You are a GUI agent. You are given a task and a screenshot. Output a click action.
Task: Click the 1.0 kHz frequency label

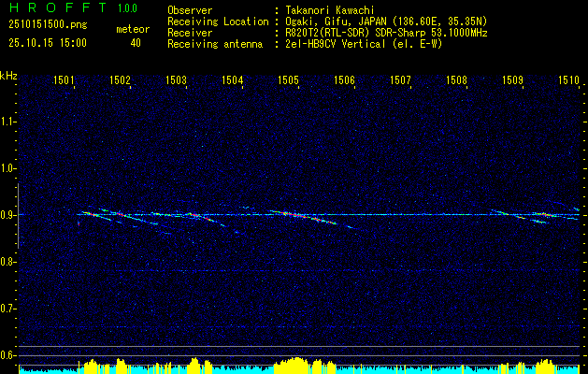(7, 169)
